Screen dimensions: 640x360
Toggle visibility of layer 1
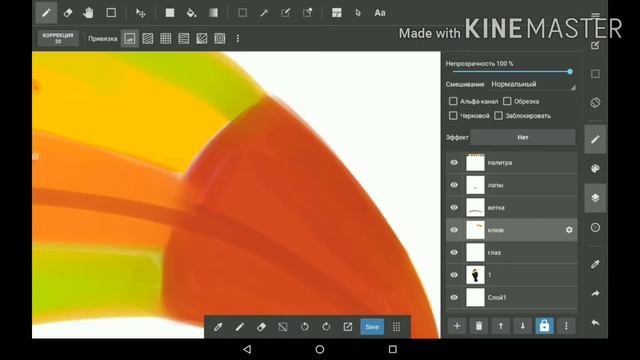click(454, 275)
